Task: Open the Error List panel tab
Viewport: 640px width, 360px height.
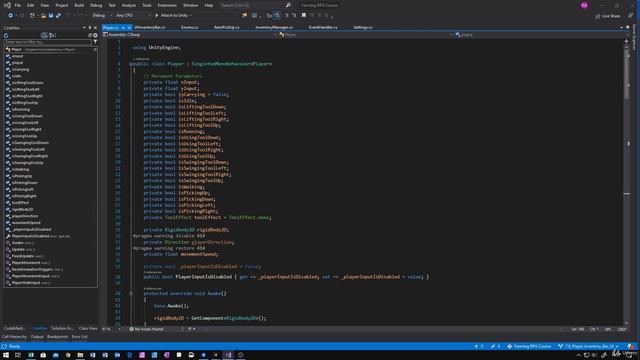Action: [80, 337]
